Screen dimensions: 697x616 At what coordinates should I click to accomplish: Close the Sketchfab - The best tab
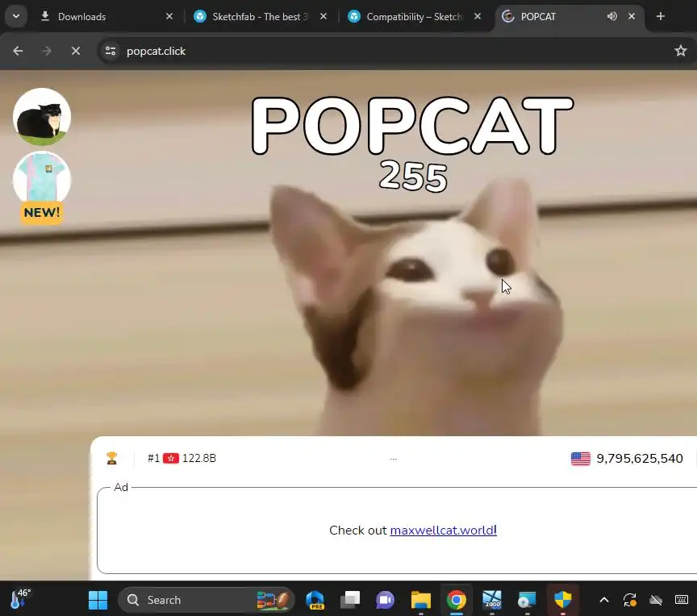pos(323,16)
